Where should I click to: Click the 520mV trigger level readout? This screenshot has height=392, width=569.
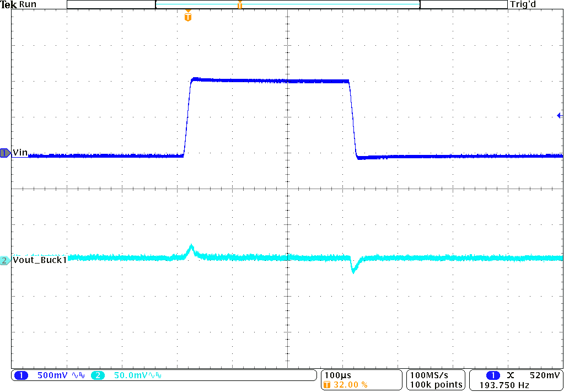pos(545,374)
